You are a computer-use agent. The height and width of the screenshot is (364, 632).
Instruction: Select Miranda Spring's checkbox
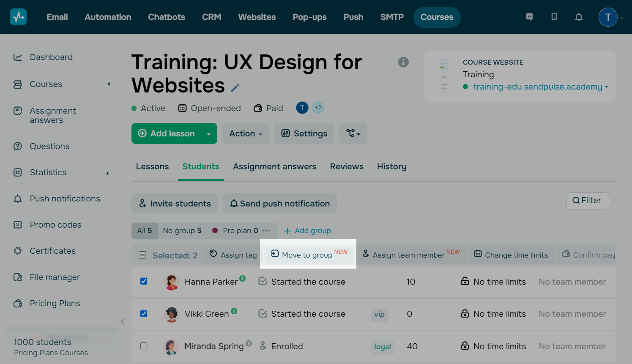pos(144,346)
